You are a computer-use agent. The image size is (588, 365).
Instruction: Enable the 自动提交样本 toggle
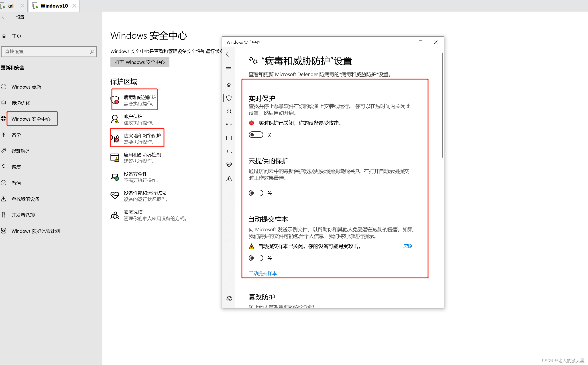tap(256, 258)
